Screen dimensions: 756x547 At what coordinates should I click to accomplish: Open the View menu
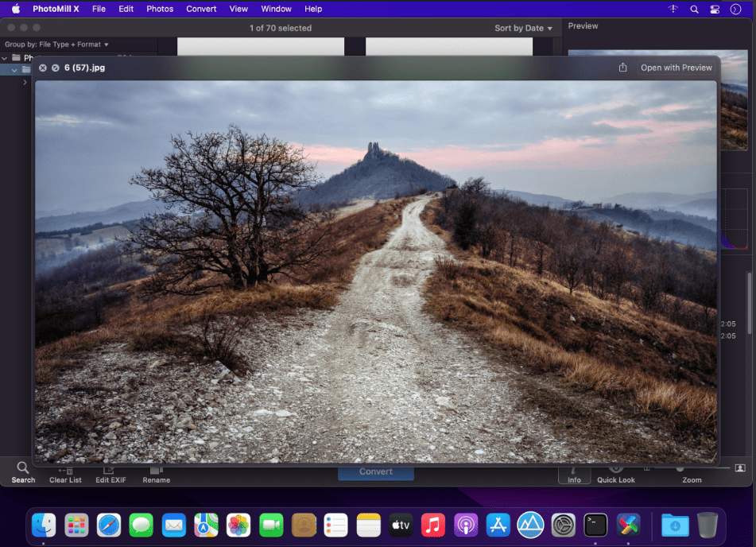click(238, 9)
